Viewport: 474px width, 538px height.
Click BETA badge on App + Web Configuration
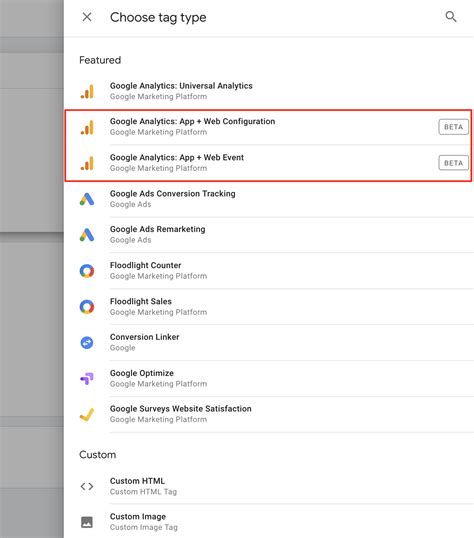(x=453, y=127)
